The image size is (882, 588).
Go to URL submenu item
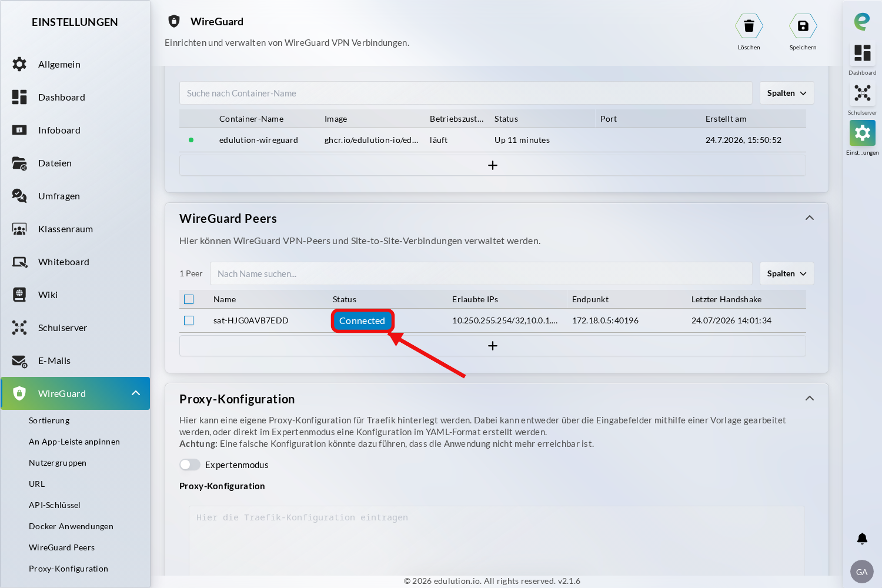tap(37, 484)
